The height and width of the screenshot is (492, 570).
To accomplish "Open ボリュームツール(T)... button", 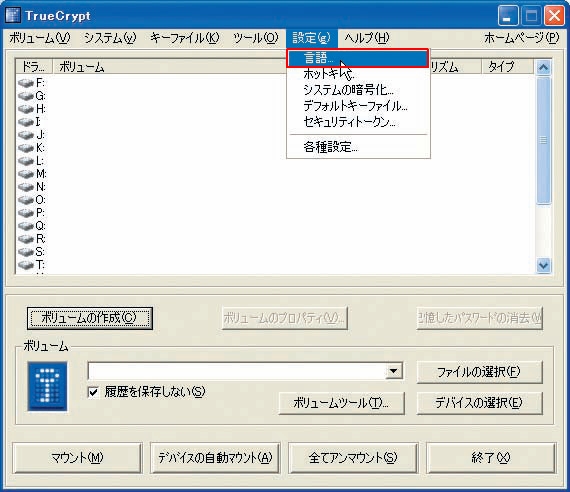I will (342, 403).
